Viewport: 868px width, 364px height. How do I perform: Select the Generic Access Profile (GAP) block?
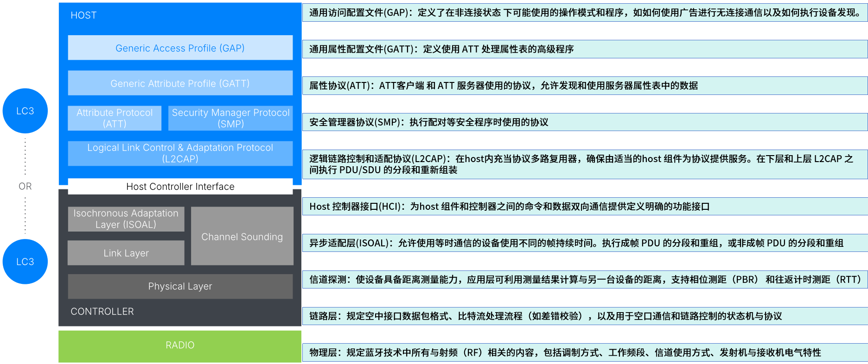click(x=180, y=48)
